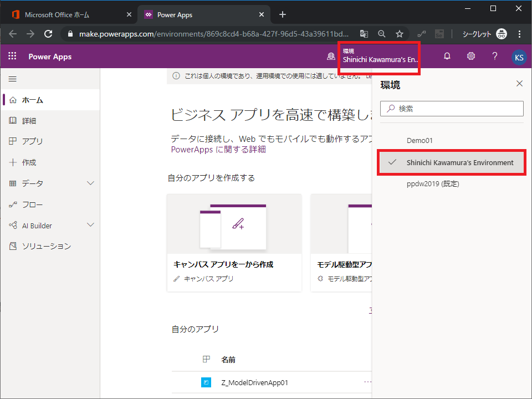Switch to the Microsoft Office ホーム tab
532x399 pixels.
point(69,14)
